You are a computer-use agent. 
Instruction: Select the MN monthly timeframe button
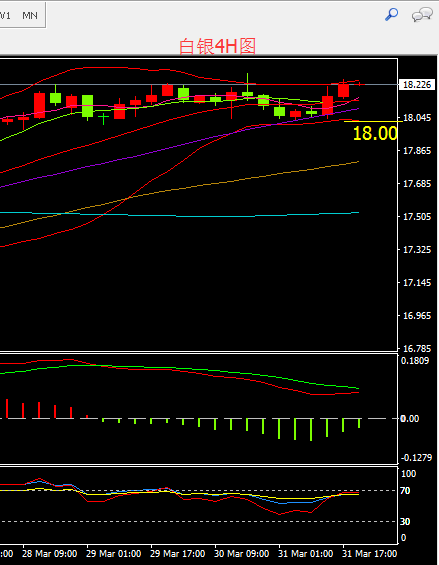30,15
